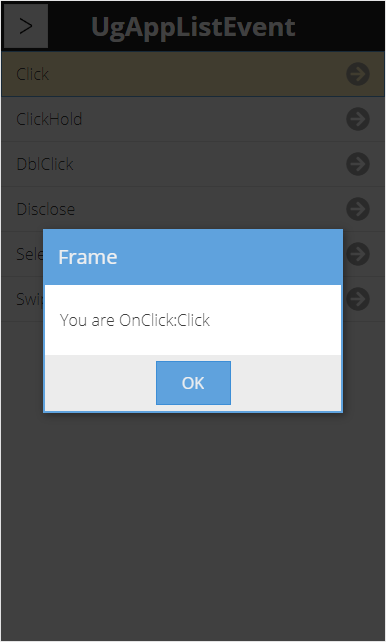The image size is (386, 642).
Task: Click the arrow icon on the Disclose row
Action: coord(358,209)
